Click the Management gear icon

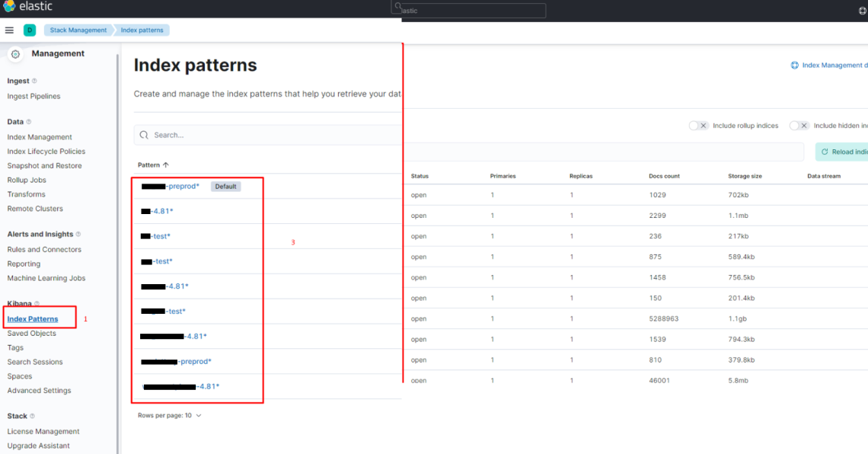[15, 54]
